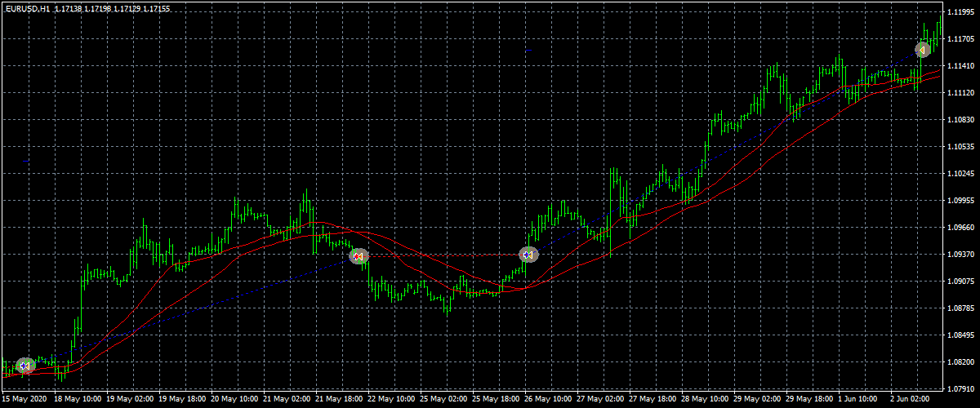Click the 29 May 18:00 time label
The height and width of the screenshot is (408, 980).
coord(809,400)
